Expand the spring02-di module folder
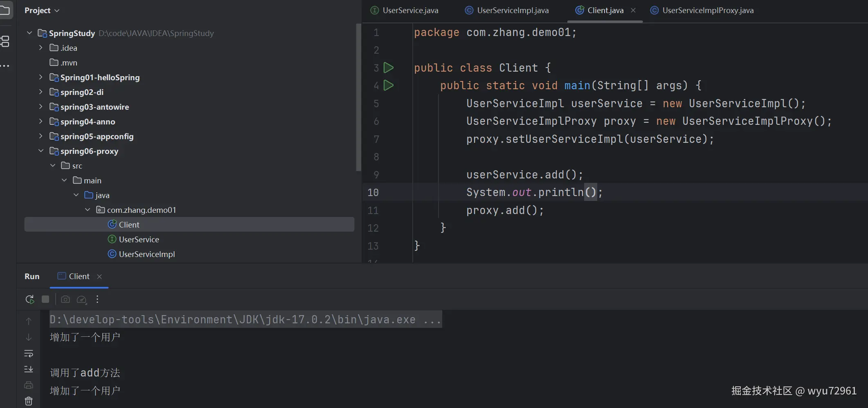The image size is (868, 408). pos(40,92)
